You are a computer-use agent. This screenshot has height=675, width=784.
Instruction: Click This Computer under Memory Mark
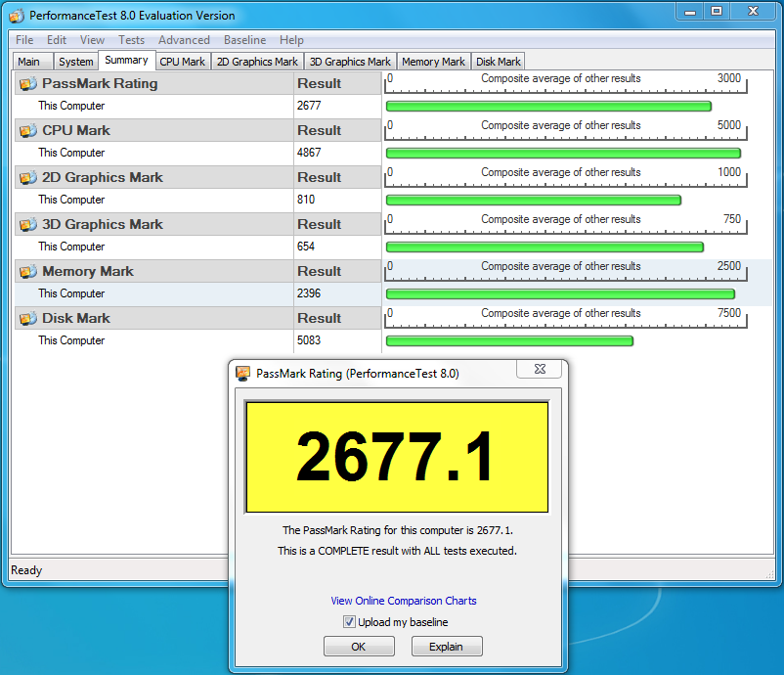pyautogui.click(x=71, y=293)
